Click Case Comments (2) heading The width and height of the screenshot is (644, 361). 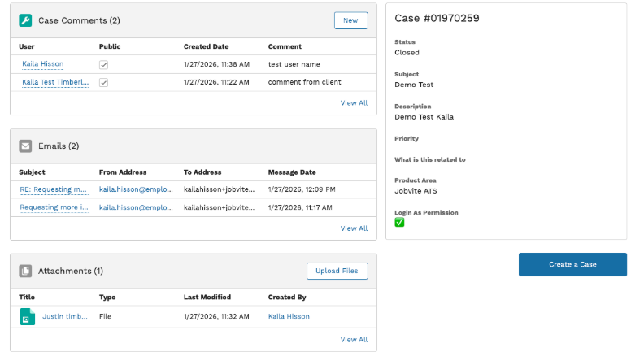pos(79,20)
